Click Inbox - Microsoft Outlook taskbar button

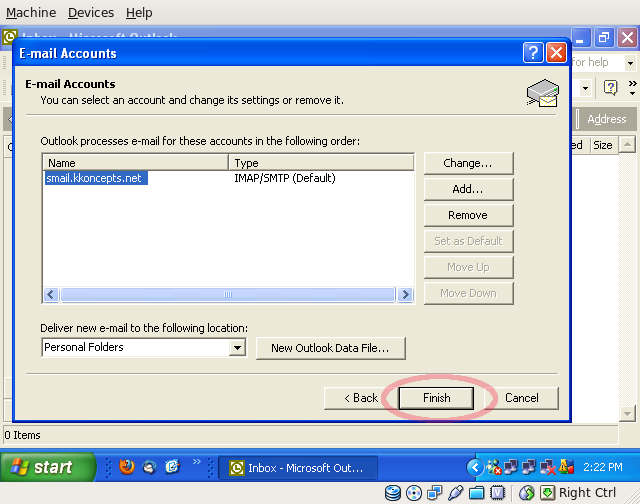[x=298, y=468]
